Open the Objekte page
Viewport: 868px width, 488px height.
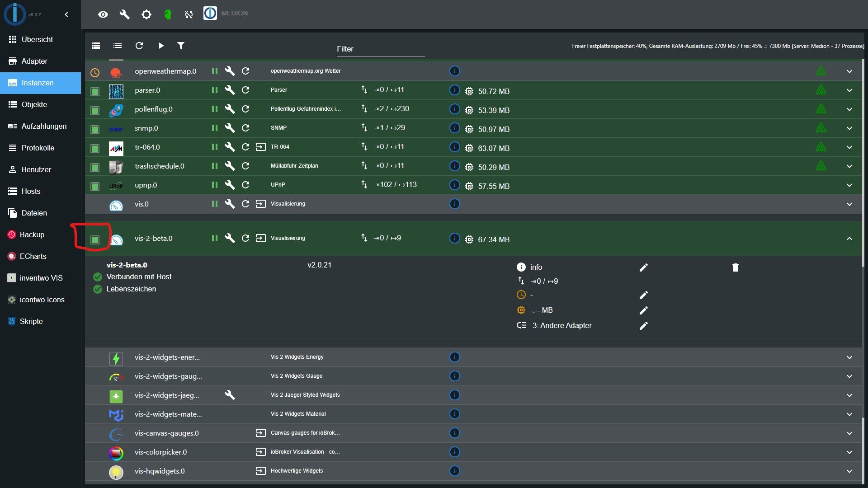[40, 104]
